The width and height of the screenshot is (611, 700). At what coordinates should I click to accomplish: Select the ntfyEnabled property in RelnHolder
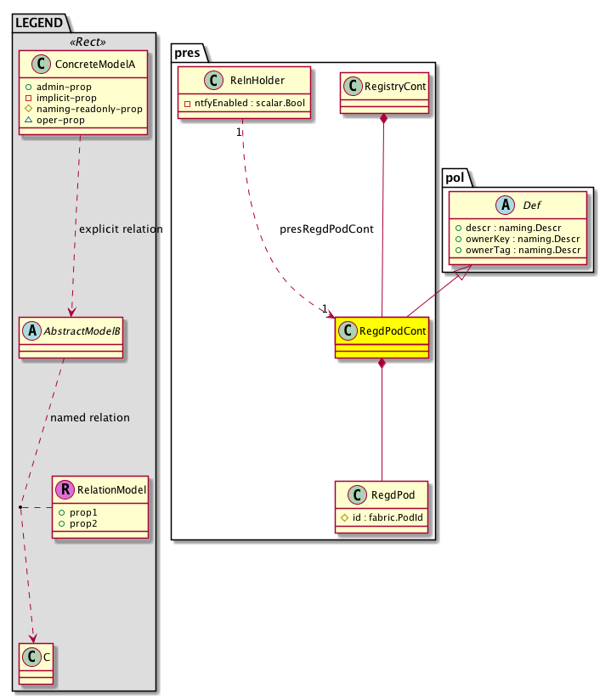point(245,104)
